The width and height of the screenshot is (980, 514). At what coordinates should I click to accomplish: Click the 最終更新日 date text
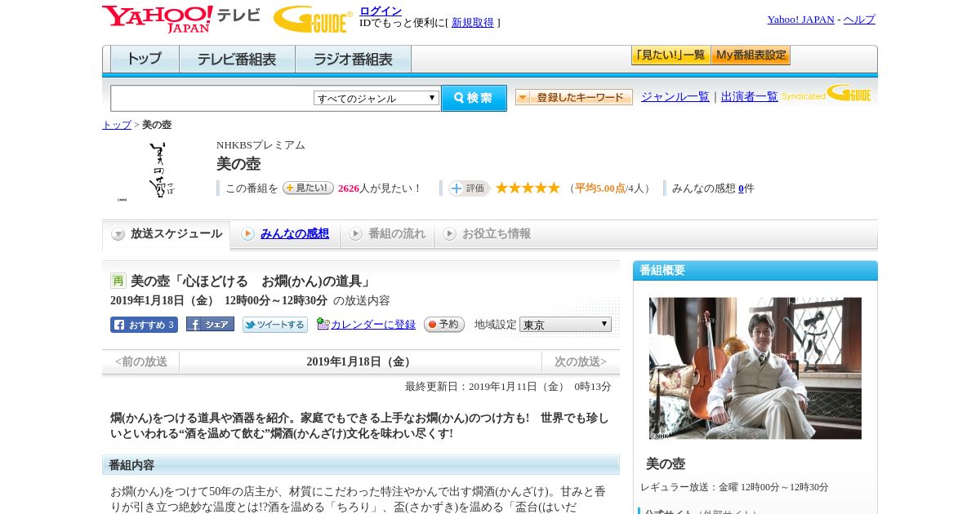(508, 387)
